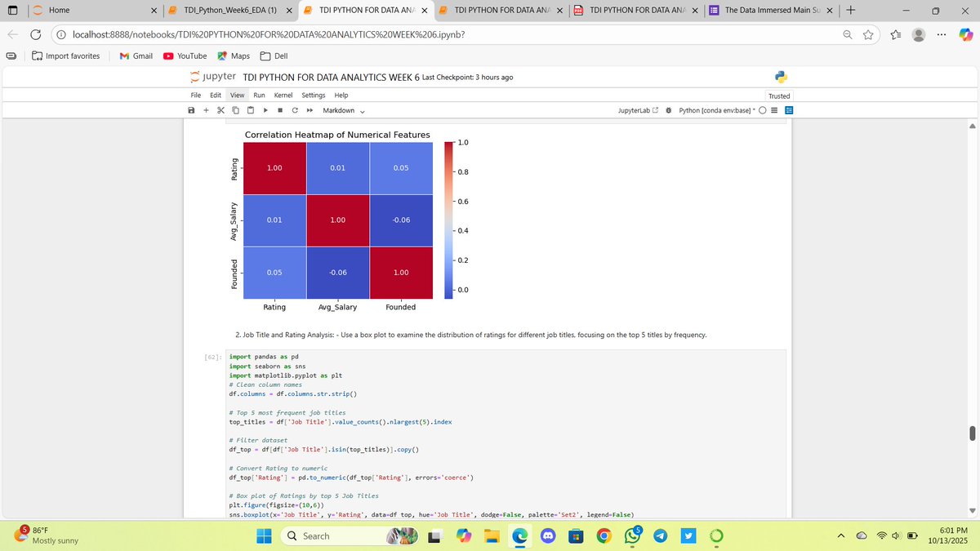Screen dimensions: 980x551
Task: Restart kernel and run all cells icon
Action: pyautogui.click(x=310, y=110)
